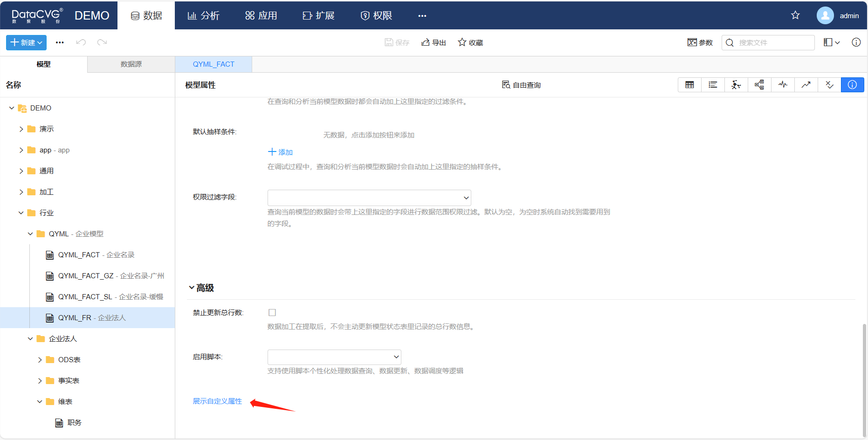Click the 保存 save button
This screenshot has width=868, height=440.
(397, 42)
